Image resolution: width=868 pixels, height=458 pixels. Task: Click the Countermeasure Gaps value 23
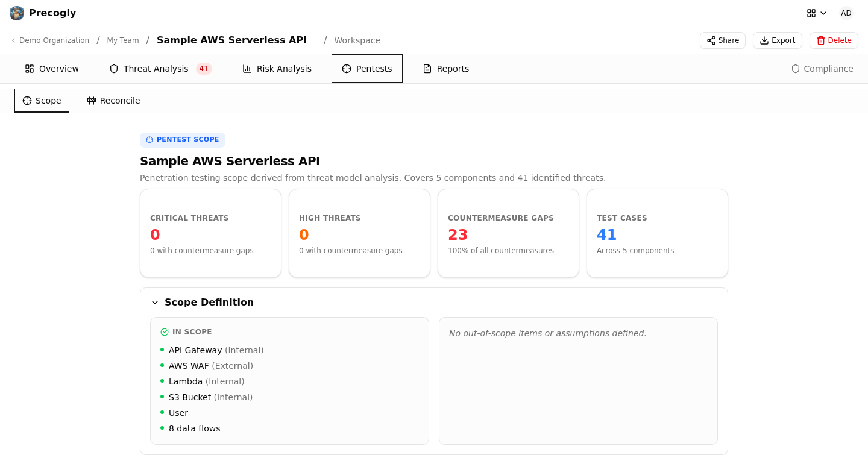click(458, 235)
